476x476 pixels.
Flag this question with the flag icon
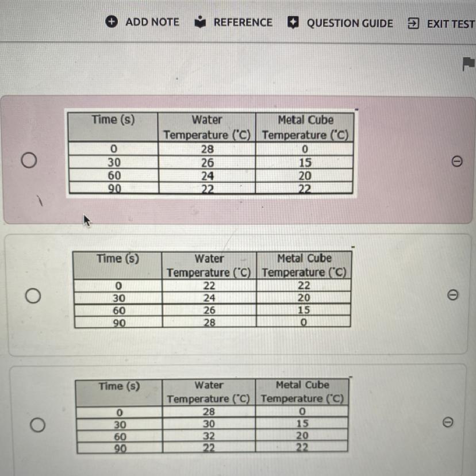469,64
